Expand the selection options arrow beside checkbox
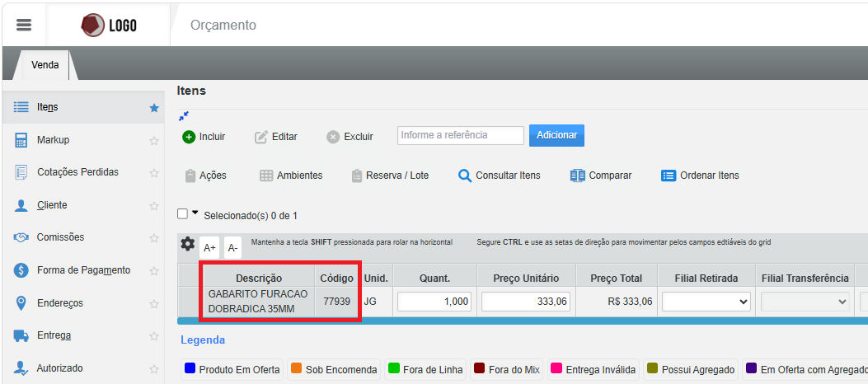The image size is (868, 384). 195,213
